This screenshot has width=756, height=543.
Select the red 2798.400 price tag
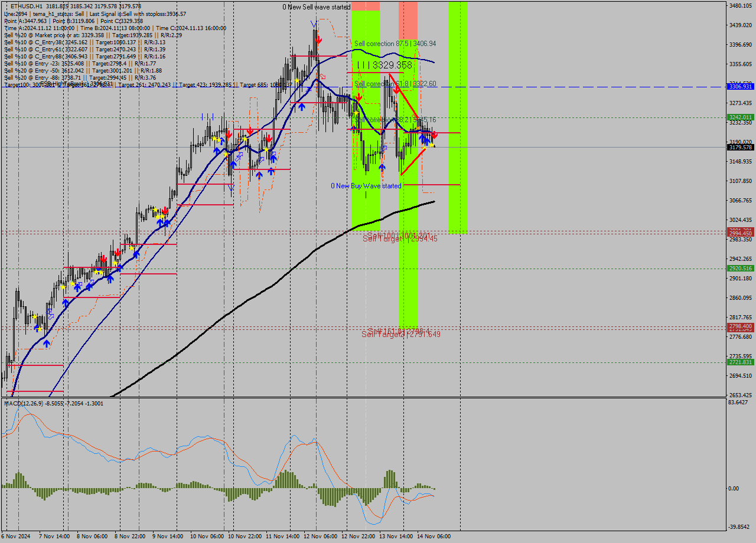(741, 326)
